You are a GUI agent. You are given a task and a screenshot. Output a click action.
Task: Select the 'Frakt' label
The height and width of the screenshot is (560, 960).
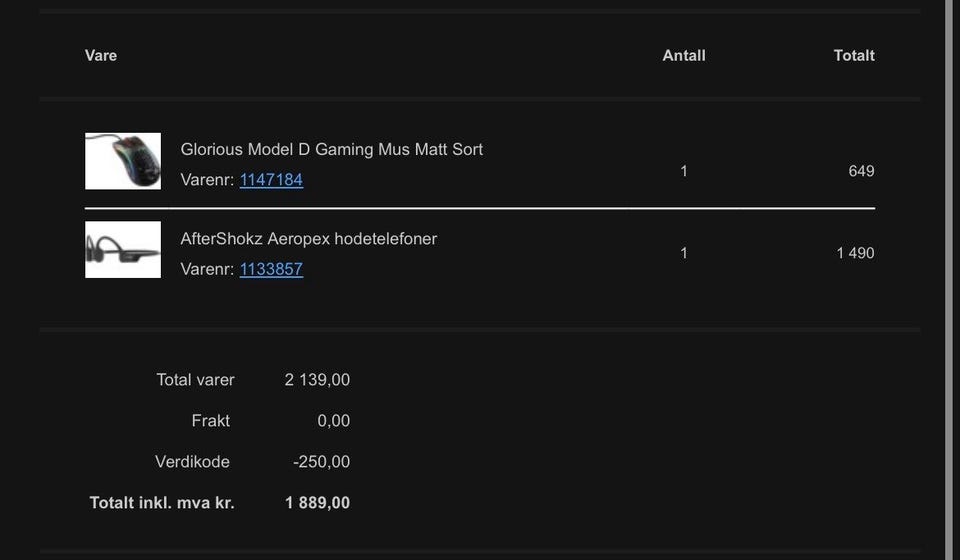click(x=211, y=421)
